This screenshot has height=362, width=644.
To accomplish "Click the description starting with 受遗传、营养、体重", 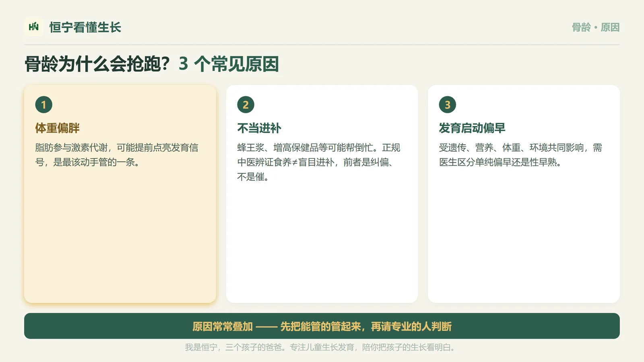I will [x=520, y=155].
